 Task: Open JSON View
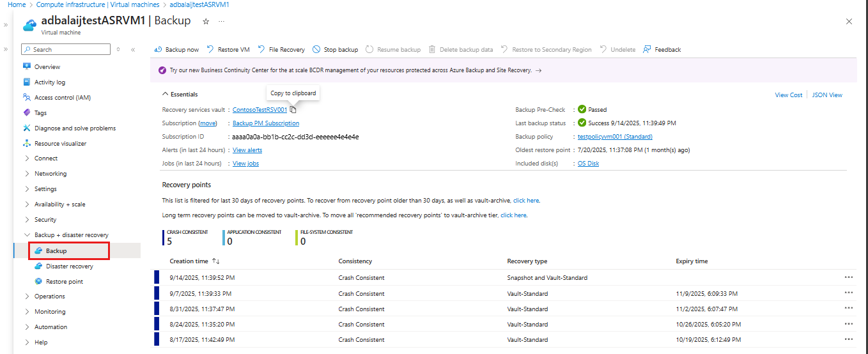click(x=827, y=95)
